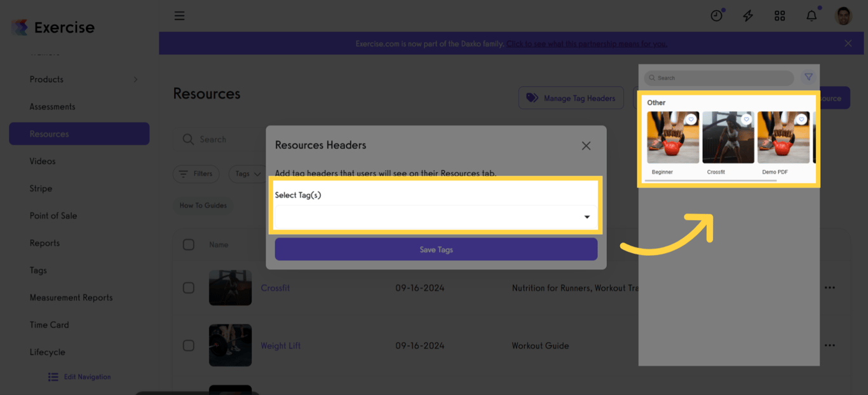
Task: Click the search magnifier icon above the resource list
Action: (187, 139)
